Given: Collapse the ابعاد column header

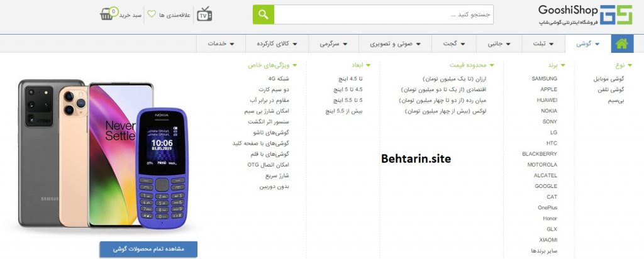Looking at the screenshot, I should (x=360, y=65).
